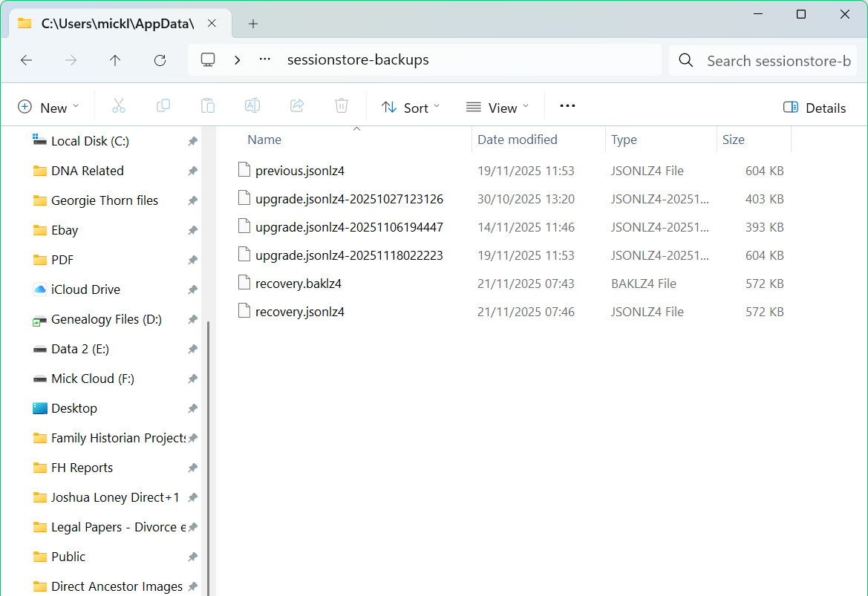Click the Delete trash icon
This screenshot has height=596, width=868.
pyautogui.click(x=342, y=106)
